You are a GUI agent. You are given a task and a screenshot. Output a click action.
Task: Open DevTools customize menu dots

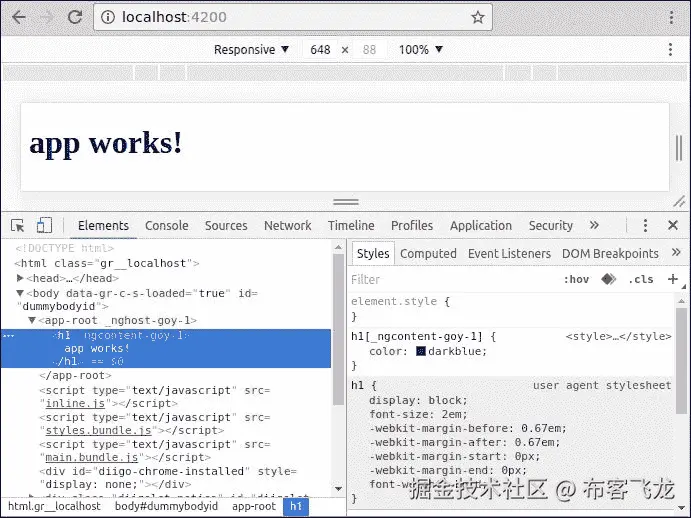point(645,225)
